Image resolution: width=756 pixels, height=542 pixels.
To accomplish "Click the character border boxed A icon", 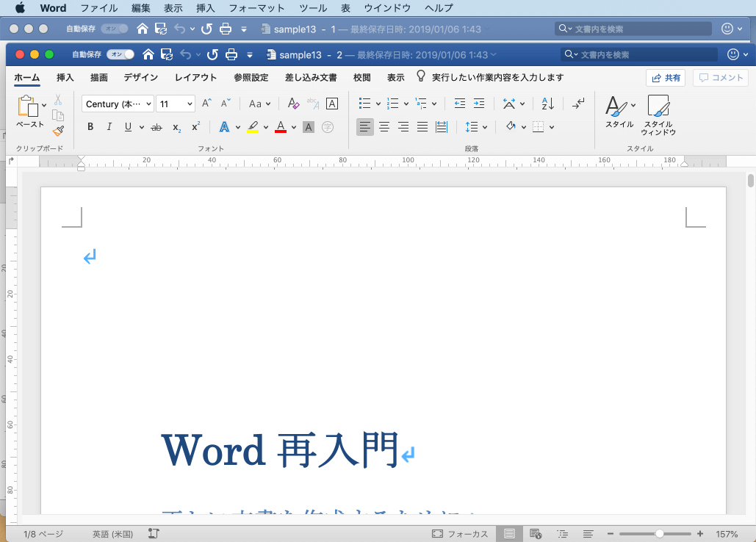I will coord(332,104).
